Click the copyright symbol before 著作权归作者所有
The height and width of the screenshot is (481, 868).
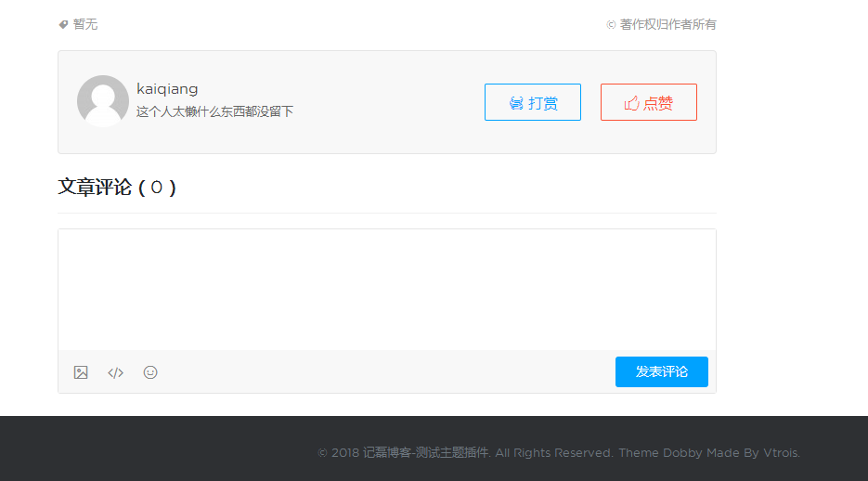tap(611, 25)
